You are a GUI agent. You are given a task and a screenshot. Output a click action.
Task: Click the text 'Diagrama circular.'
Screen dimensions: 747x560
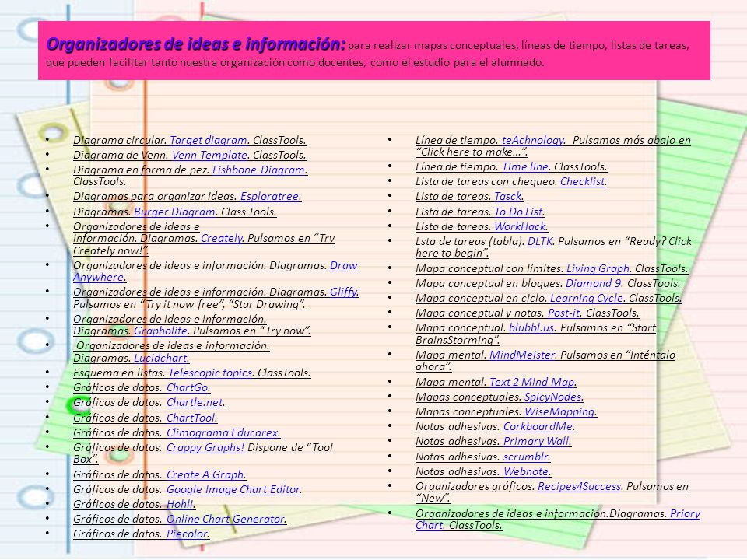120,141
